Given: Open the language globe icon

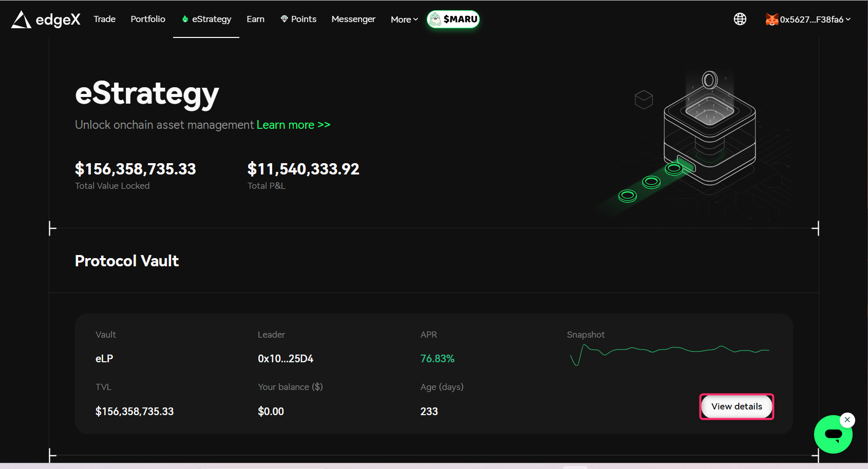Looking at the screenshot, I should click(740, 19).
